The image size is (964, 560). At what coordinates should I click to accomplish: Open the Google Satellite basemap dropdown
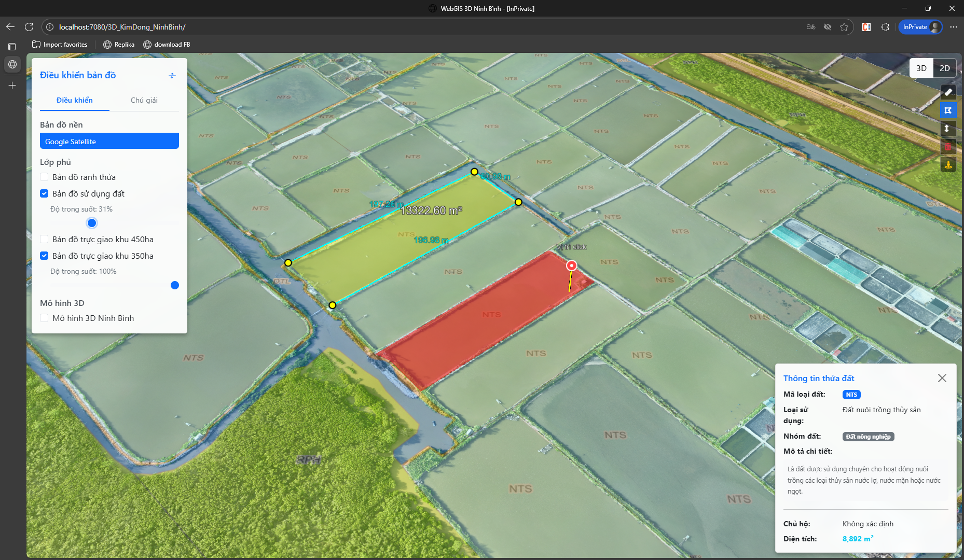(109, 141)
